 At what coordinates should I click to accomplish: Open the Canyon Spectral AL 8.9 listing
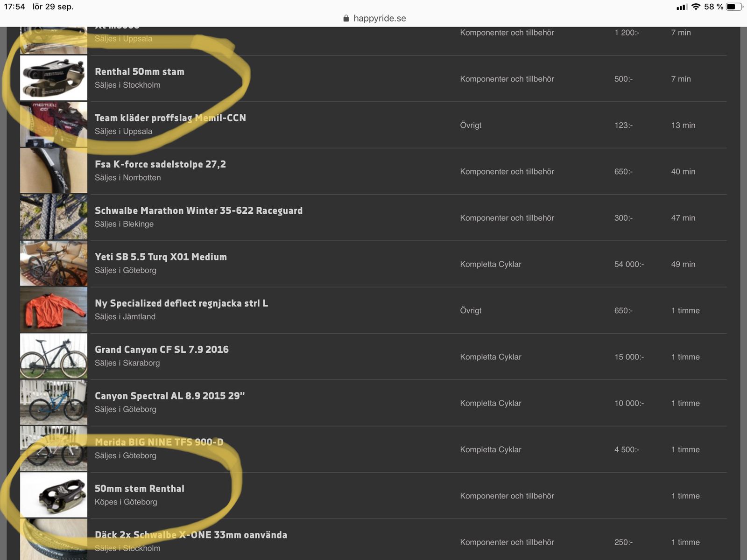click(169, 396)
